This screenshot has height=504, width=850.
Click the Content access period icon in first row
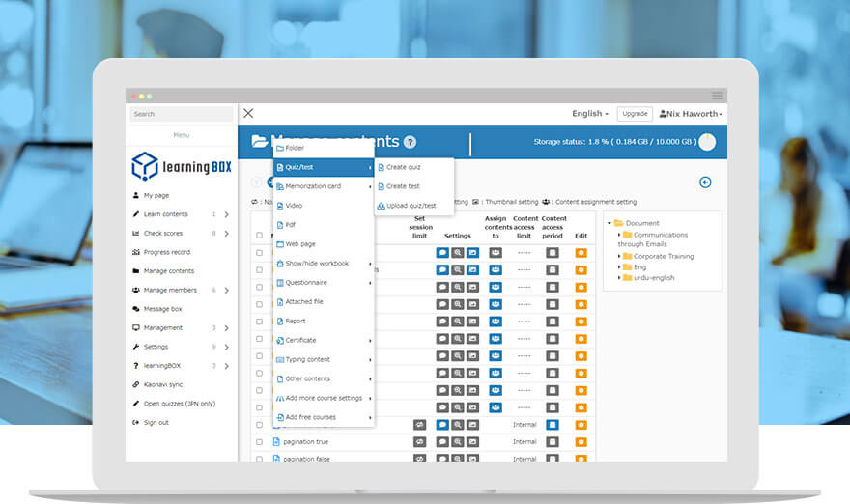[552, 253]
